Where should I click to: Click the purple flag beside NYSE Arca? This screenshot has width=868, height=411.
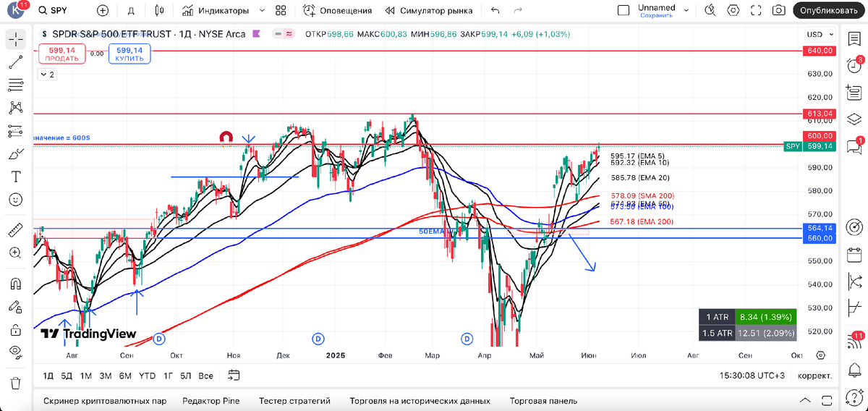(x=258, y=34)
